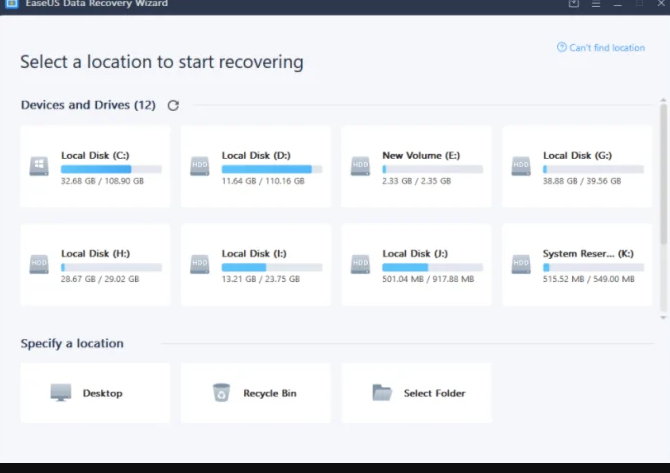This screenshot has width=670, height=473.
Task: Click the HDD icon for Local Disk (H:)
Action: click(x=39, y=264)
